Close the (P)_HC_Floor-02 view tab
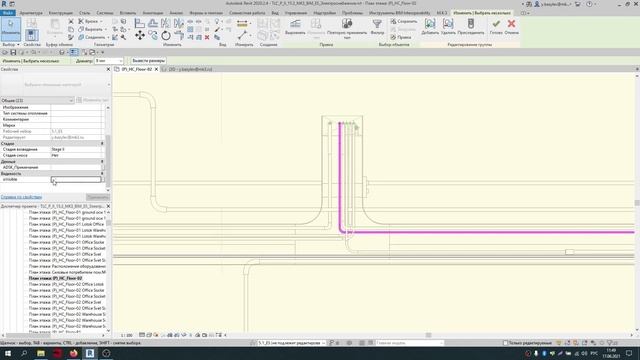The width and height of the screenshot is (640, 360). 156,69
